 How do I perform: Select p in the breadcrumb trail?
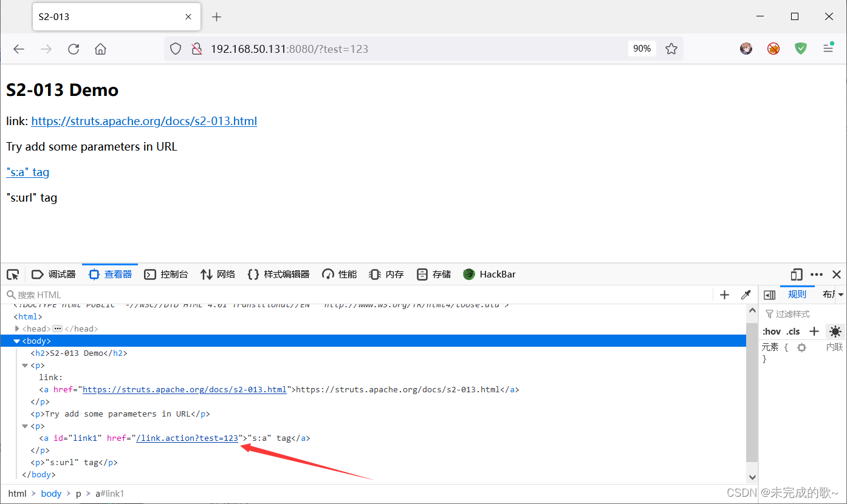(78, 494)
